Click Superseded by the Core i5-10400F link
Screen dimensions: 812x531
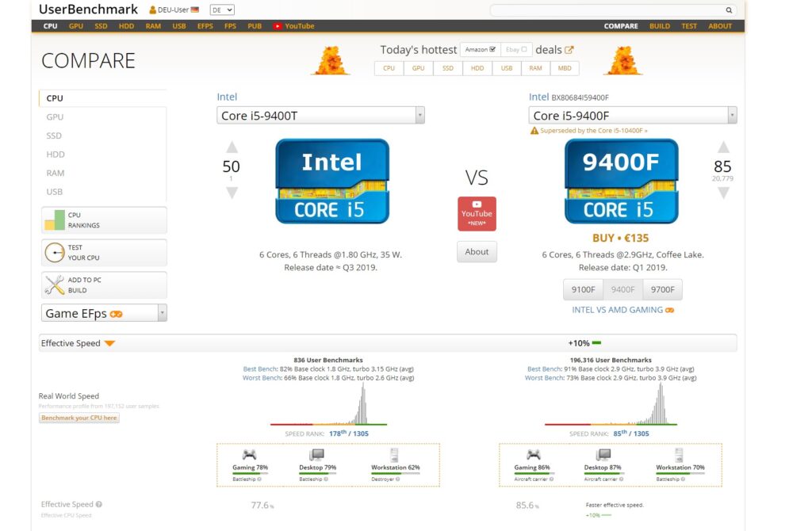(x=593, y=131)
